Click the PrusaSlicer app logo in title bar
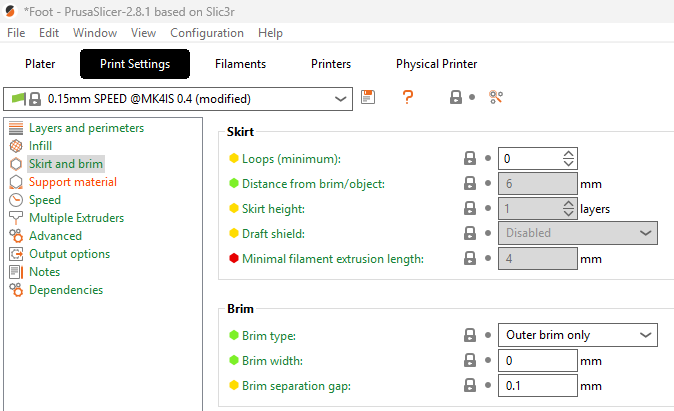This screenshot has height=411, width=674. [9, 11]
